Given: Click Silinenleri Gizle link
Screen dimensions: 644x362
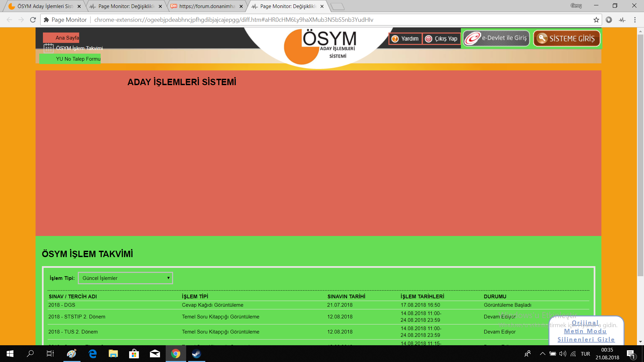Looking at the screenshot, I should [586, 340].
